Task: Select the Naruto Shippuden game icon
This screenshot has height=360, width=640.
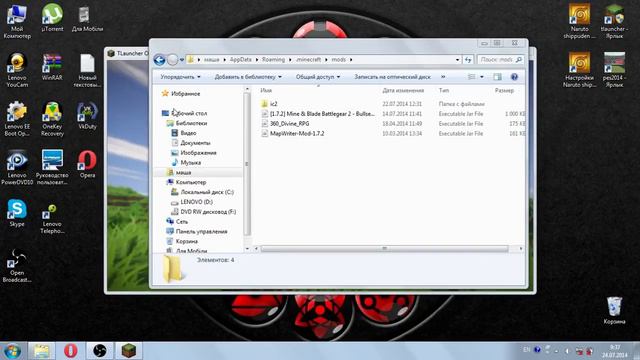Action: click(579, 21)
